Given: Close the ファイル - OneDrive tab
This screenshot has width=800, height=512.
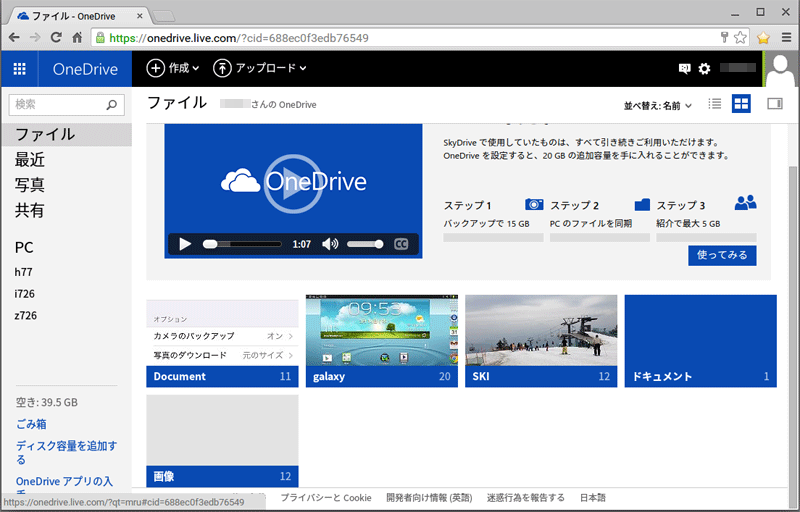Looking at the screenshot, I should (x=139, y=16).
